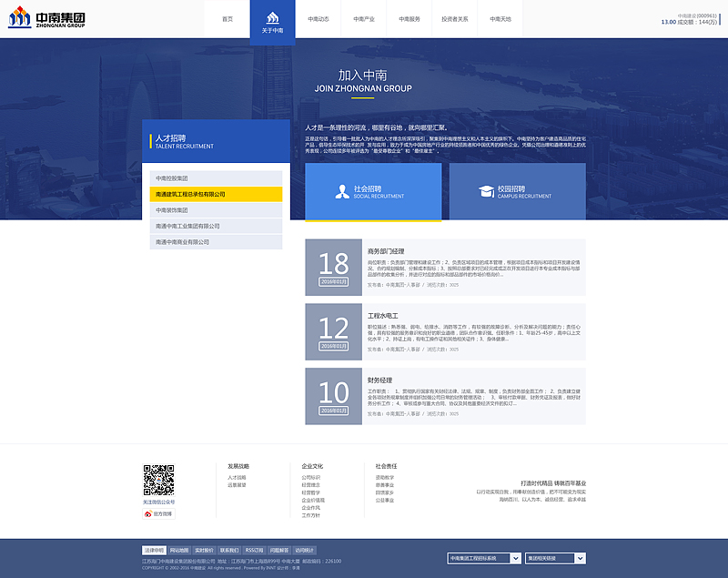
Task: Click the 关注微信公众号 link
Action: point(158,502)
